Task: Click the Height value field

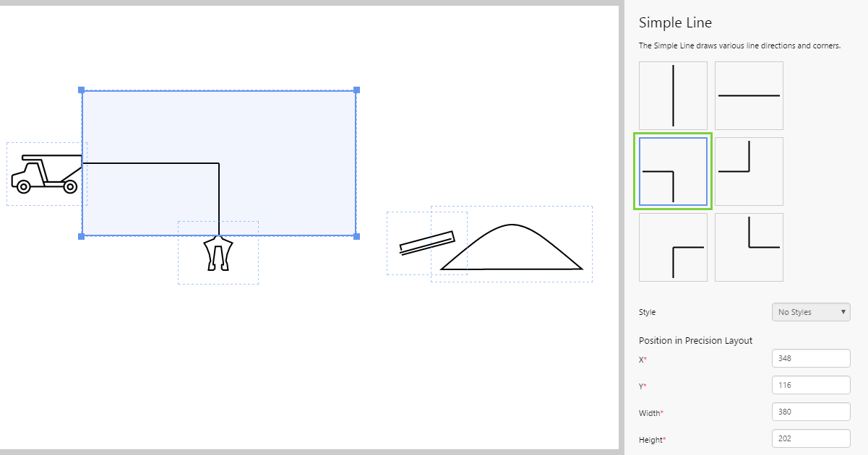Action: pyautogui.click(x=811, y=438)
